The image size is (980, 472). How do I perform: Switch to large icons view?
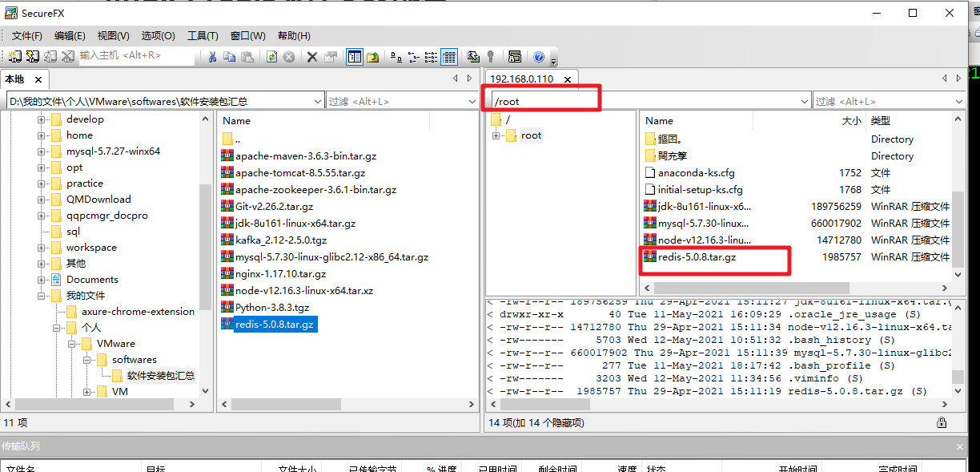396,57
